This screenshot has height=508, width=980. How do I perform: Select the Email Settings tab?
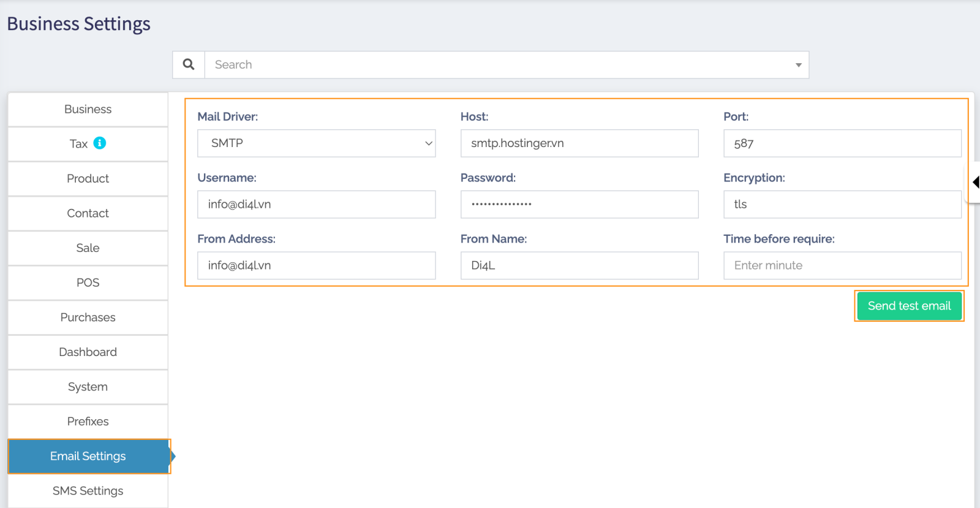click(x=88, y=456)
